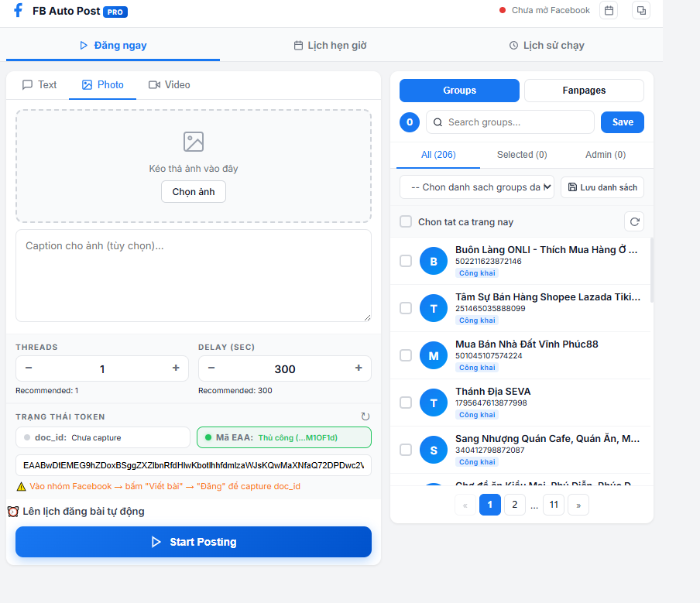The image size is (700, 603).
Task: Click the pop-out window icon in header
Action: (x=641, y=10)
